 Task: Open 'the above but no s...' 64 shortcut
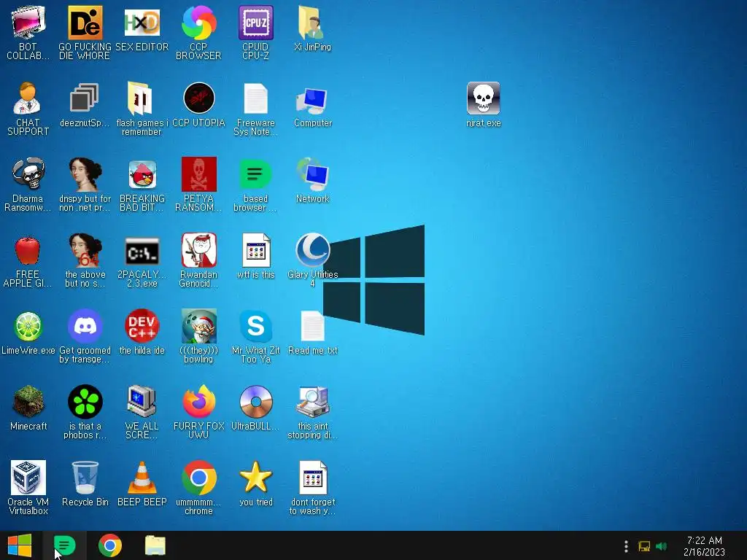coord(85,260)
